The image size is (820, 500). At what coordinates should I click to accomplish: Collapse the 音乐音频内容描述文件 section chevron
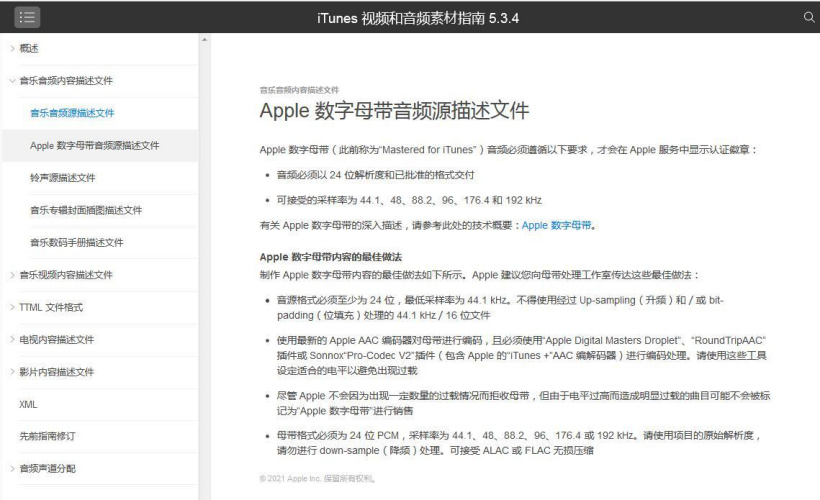(12, 81)
